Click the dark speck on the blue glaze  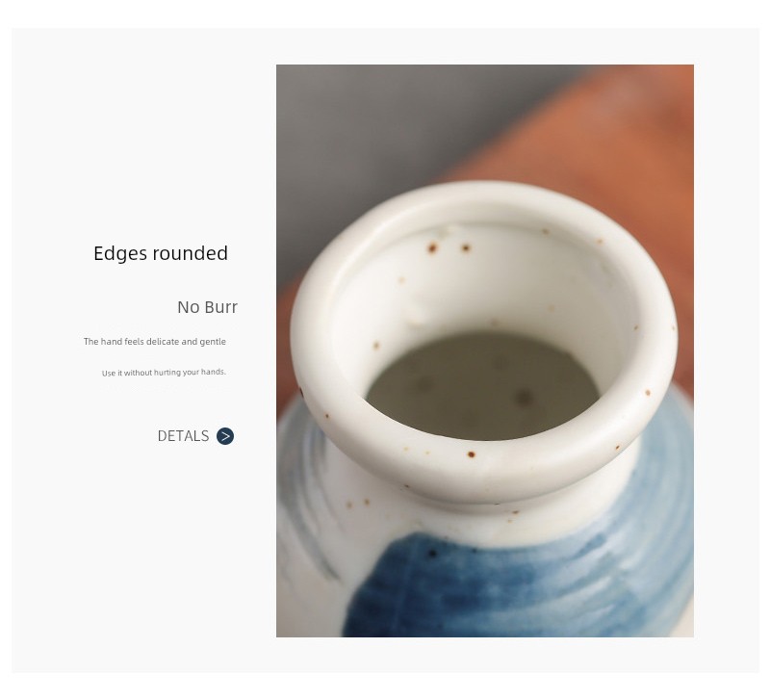click(x=432, y=554)
